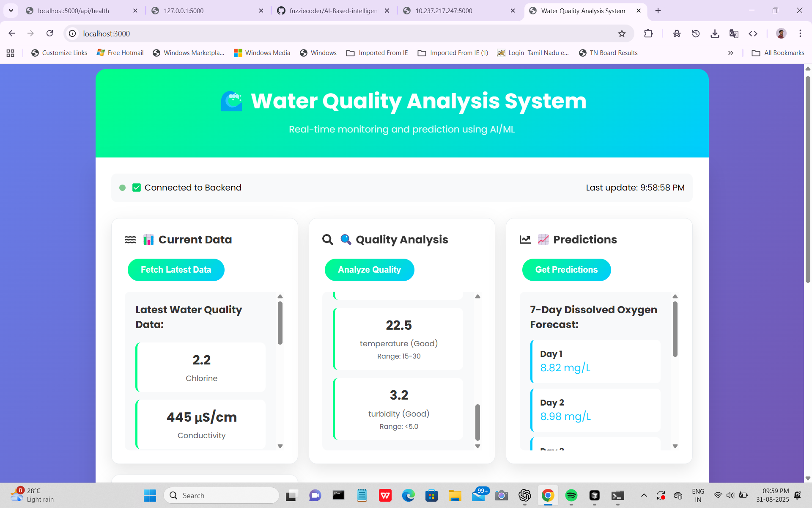Expand the hidden bookmarks chevron

pyautogui.click(x=730, y=53)
